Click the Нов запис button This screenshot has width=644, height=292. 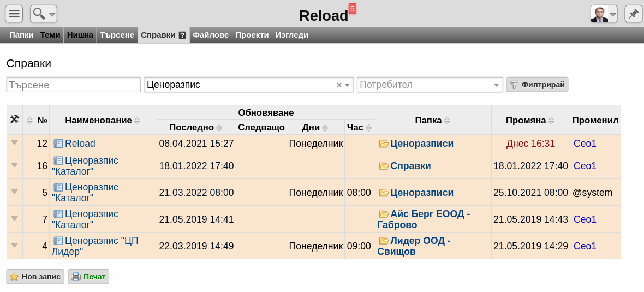tap(35, 277)
